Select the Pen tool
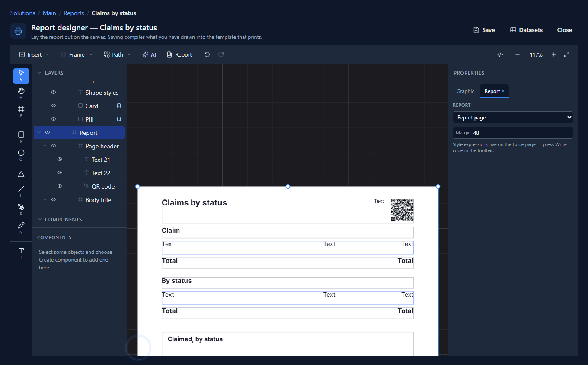Image resolution: width=588 pixels, height=365 pixels. pyautogui.click(x=21, y=209)
